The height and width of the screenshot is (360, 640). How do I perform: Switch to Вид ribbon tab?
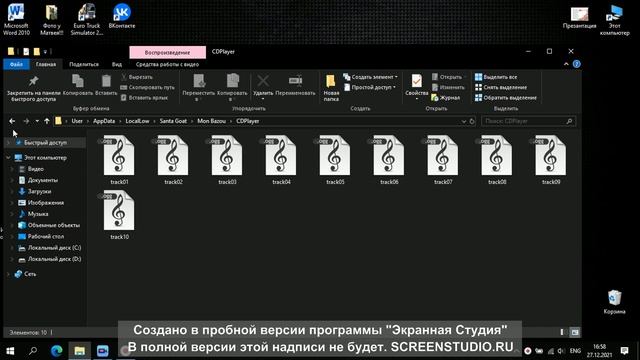(x=117, y=64)
